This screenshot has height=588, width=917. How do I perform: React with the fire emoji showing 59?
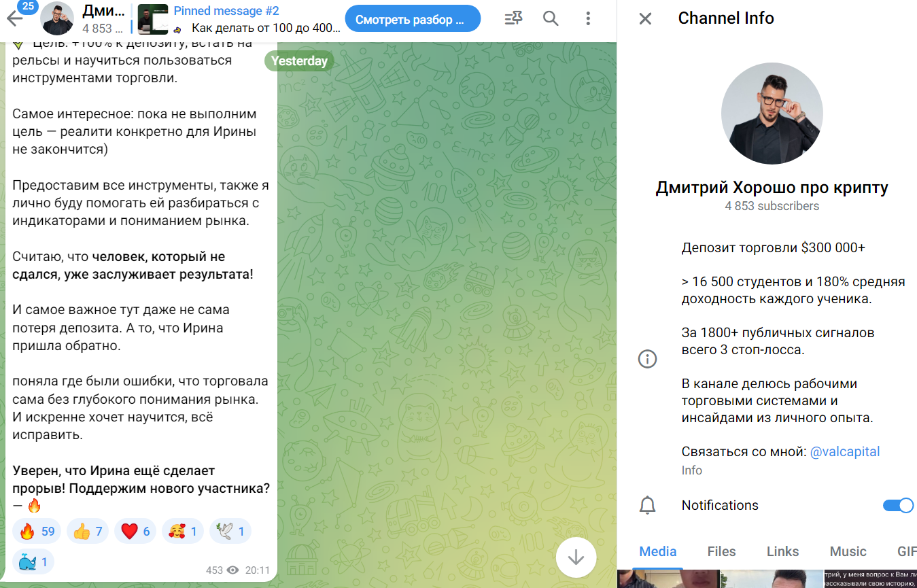tap(37, 531)
